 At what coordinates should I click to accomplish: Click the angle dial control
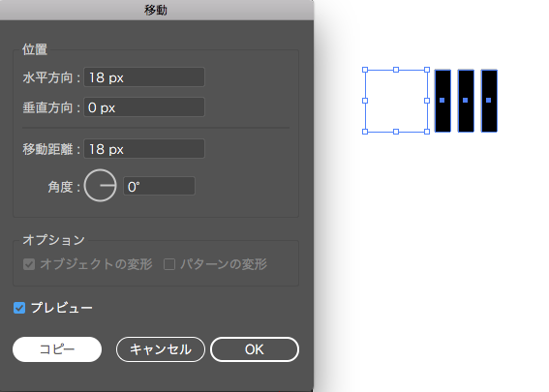101,186
